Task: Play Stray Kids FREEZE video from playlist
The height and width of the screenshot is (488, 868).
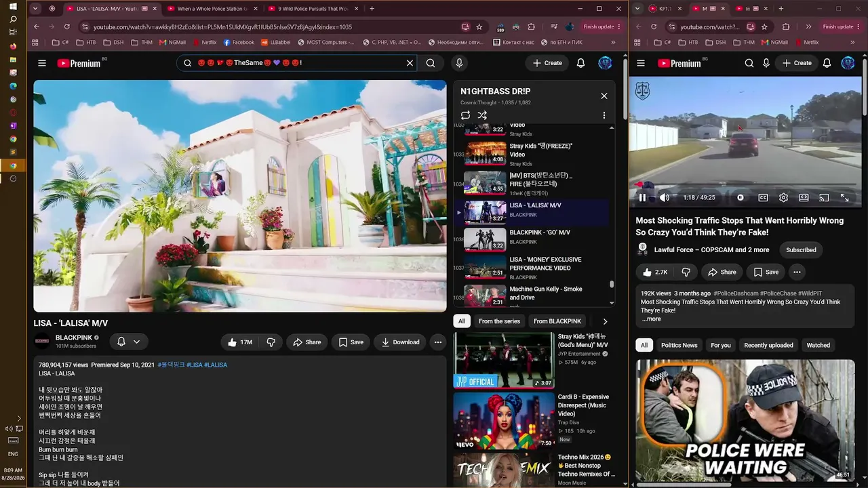Action: click(x=531, y=154)
